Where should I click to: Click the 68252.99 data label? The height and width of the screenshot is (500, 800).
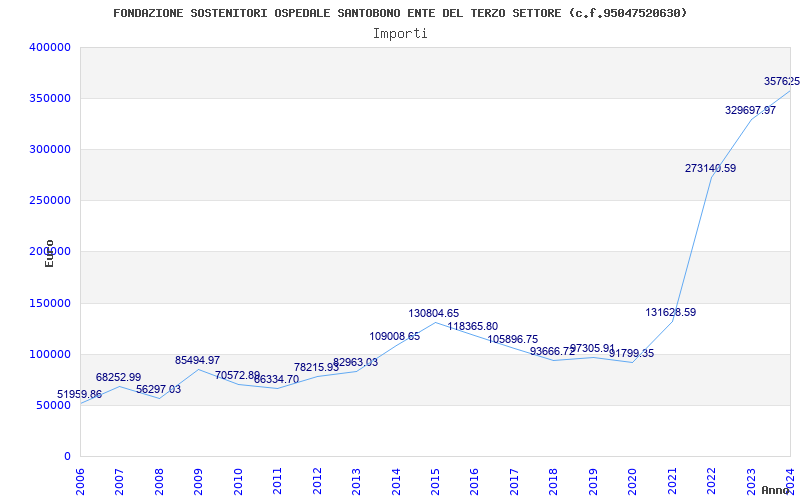(x=118, y=377)
